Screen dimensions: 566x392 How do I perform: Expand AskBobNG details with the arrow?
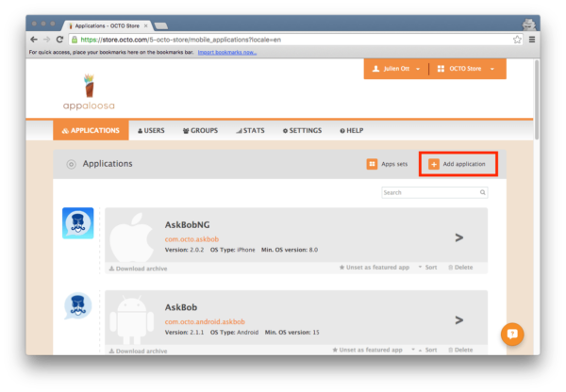pyautogui.click(x=458, y=237)
